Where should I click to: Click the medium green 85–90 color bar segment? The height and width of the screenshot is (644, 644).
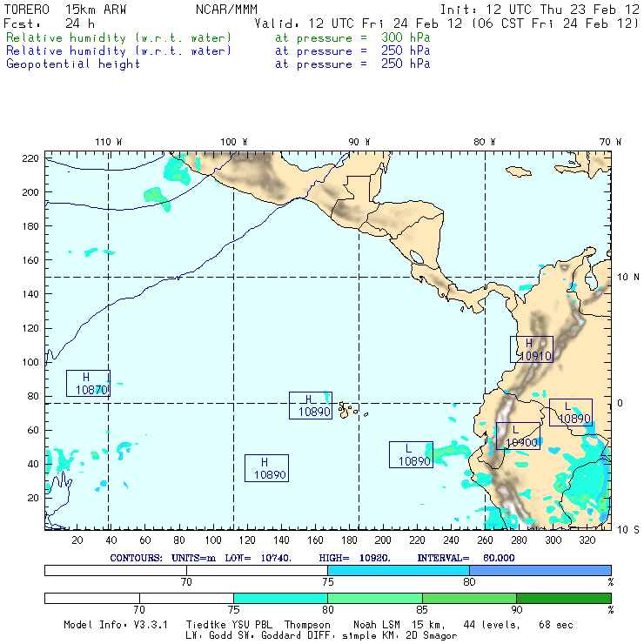[x=469, y=598]
